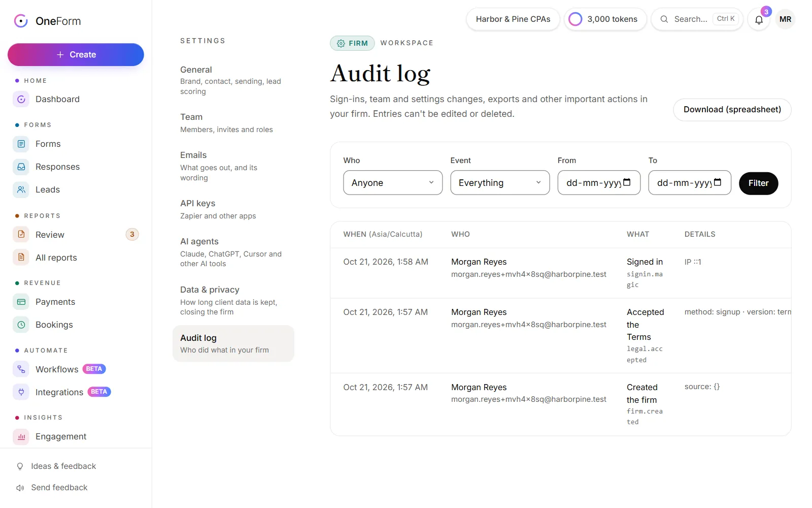Click 'Oct 21, 2026, 1:58 AM' timestamp
This screenshot has width=812, height=508.
pyautogui.click(x=386, y=262)
